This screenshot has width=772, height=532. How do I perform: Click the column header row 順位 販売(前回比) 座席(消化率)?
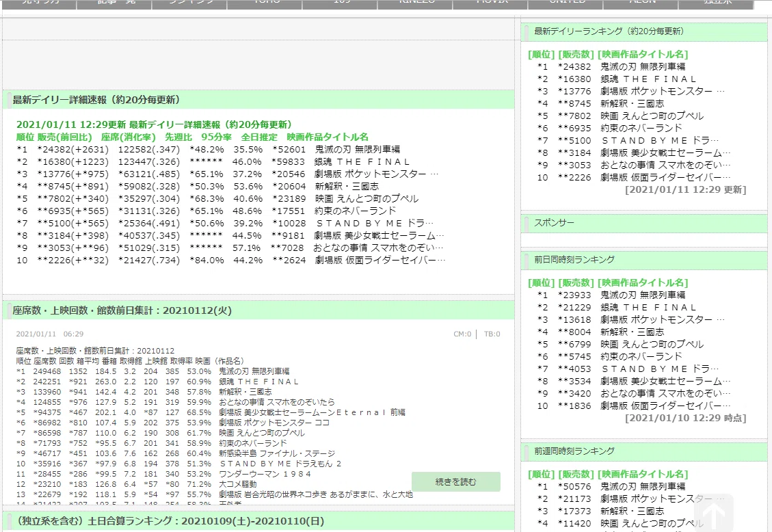[192, 137]
